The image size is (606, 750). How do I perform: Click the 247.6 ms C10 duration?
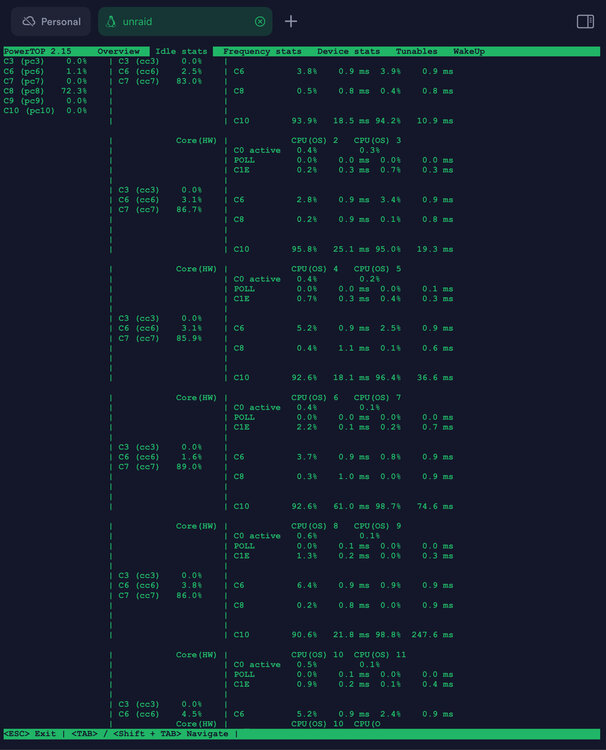(x=432, y=635)
